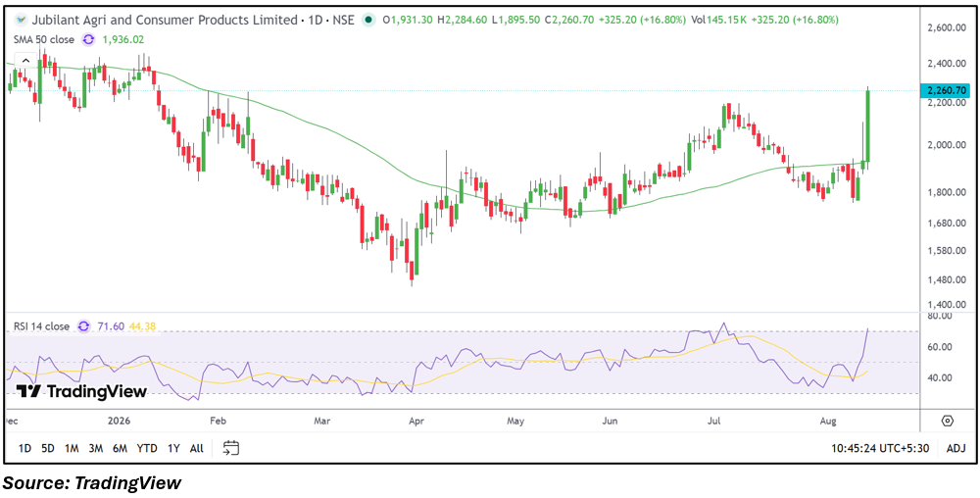Select the YTD time range
Viewport: 980px width, 498px height.
(x=147, y=448)
